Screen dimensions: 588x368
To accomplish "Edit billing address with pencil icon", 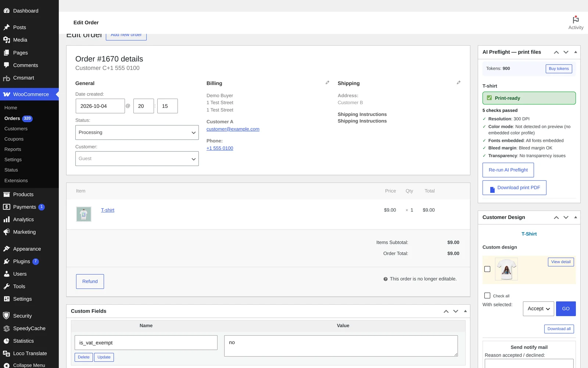I will [x=327, y=82].
